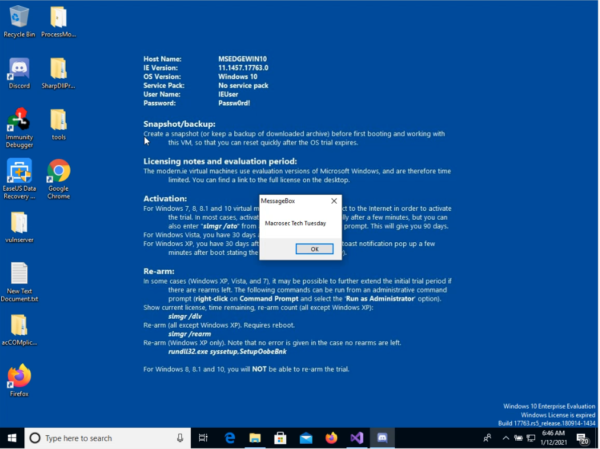The height and width of the screenshot is (449, 600).
Task: Expand hidden system tray icons chevron
Action: point(505,438)
